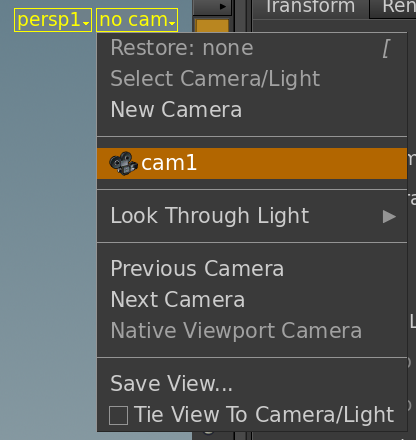The height and width of the screenshot is (440, 416).
Task: Enable Tie View To Camera/Light checkbox
Action: 118,415
